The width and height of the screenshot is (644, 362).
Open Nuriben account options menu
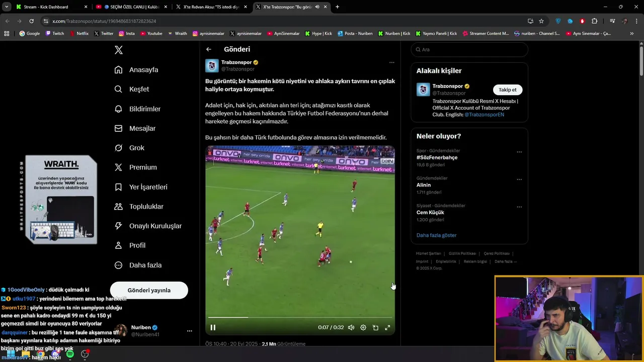pyautogui.click(x=190, y=331)
